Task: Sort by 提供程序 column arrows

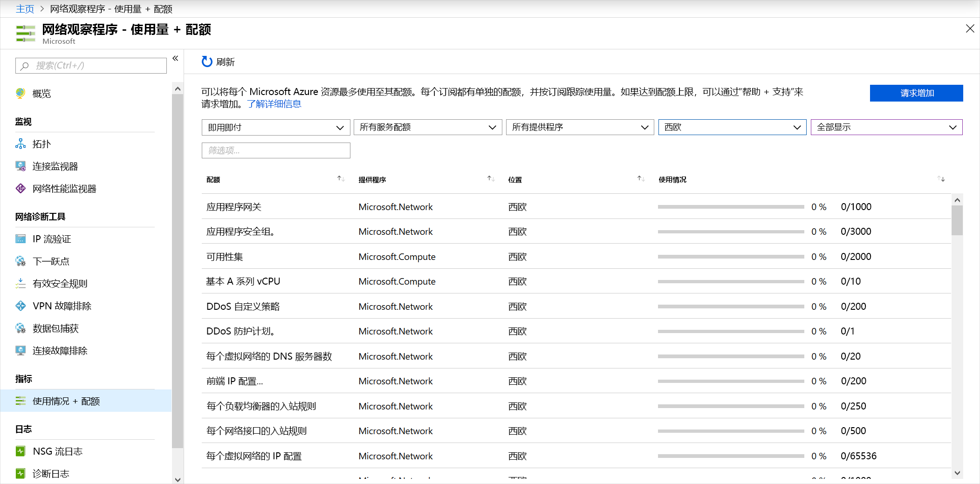Action: tap(491, 179)
